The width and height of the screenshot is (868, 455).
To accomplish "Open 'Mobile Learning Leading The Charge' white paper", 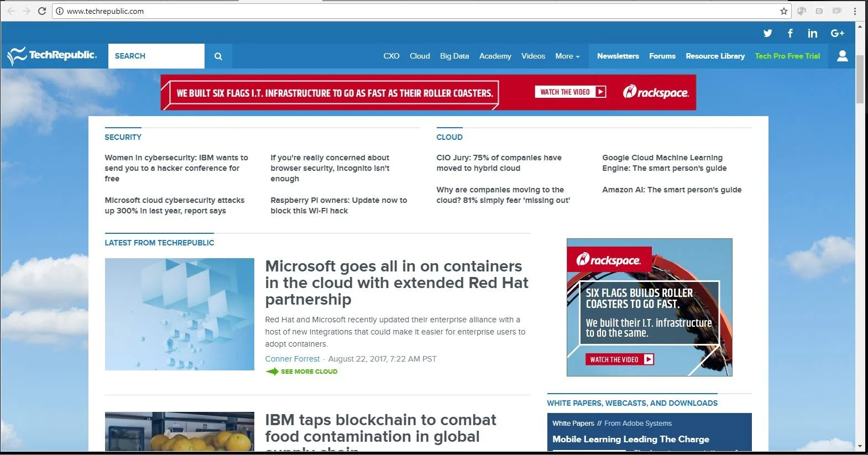I will tap(630, 439).
